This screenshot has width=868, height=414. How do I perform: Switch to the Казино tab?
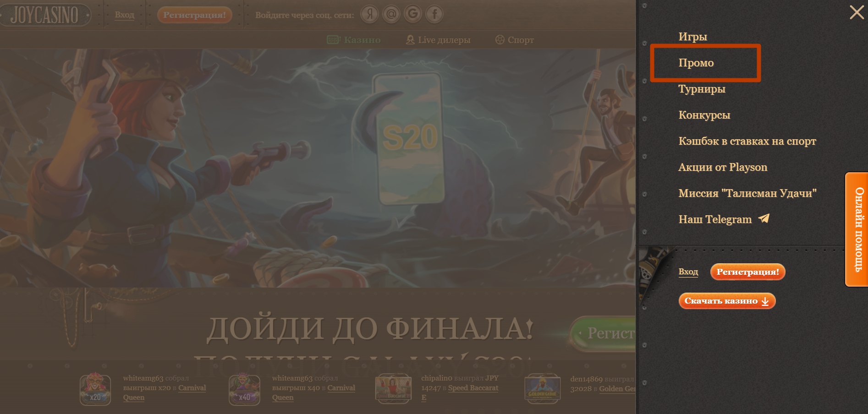[x=353, y=40]
